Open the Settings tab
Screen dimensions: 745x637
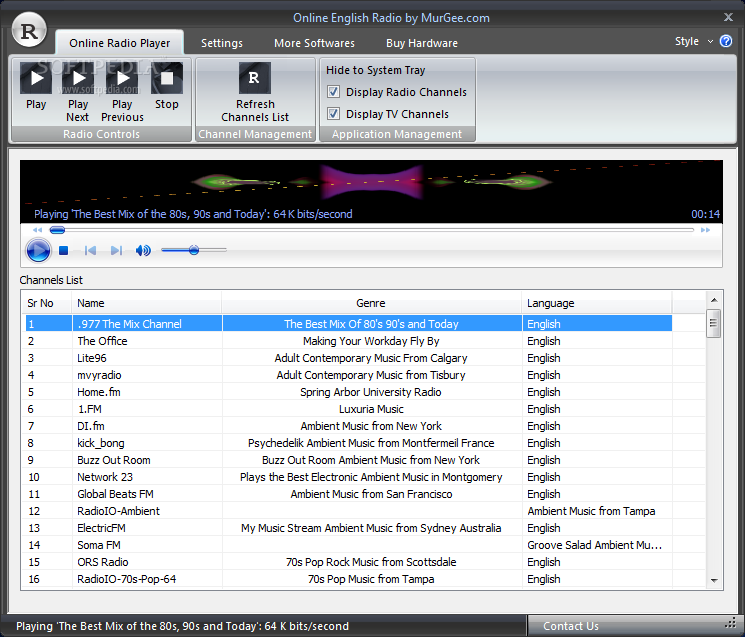221,43
